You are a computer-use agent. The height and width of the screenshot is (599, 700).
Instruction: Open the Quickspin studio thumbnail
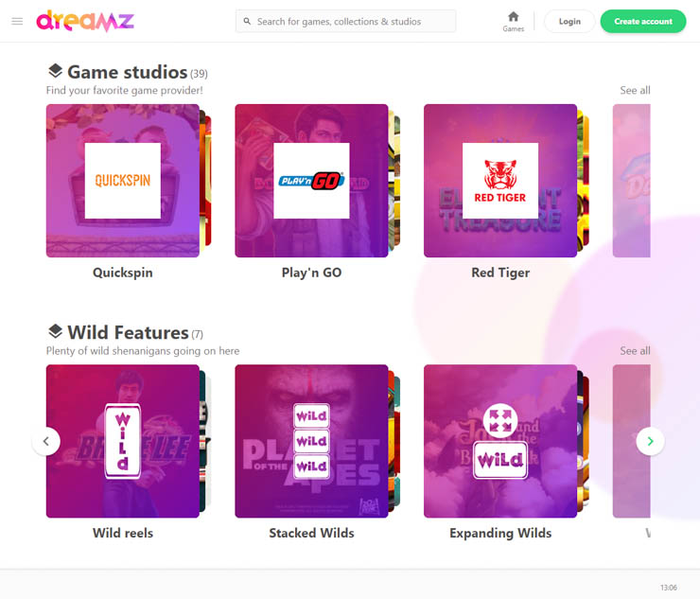[x=123, y=181]
